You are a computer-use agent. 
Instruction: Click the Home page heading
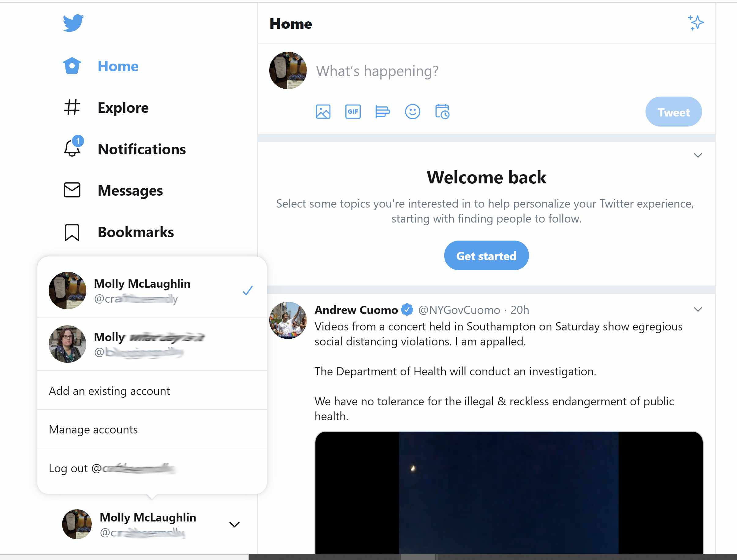click(291, 24)
